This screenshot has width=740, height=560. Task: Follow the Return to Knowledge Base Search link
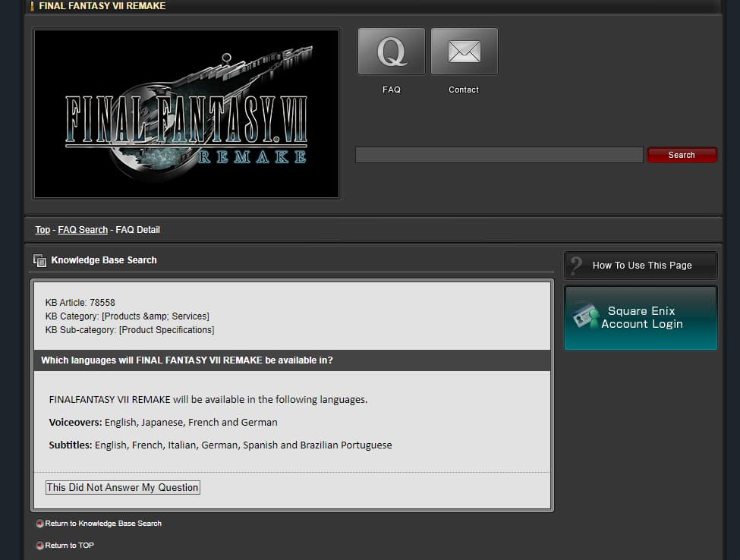(x=103, y=524)
